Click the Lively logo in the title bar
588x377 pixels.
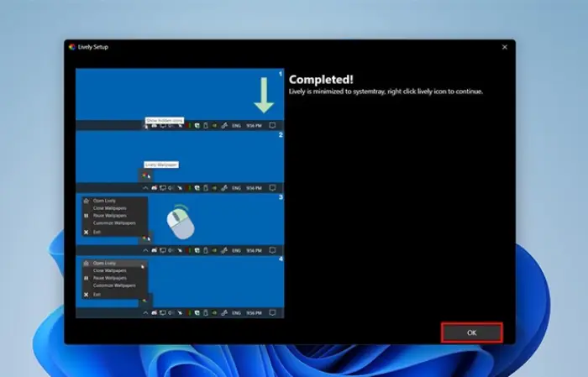pyautogui.click(x=72, y=47)
